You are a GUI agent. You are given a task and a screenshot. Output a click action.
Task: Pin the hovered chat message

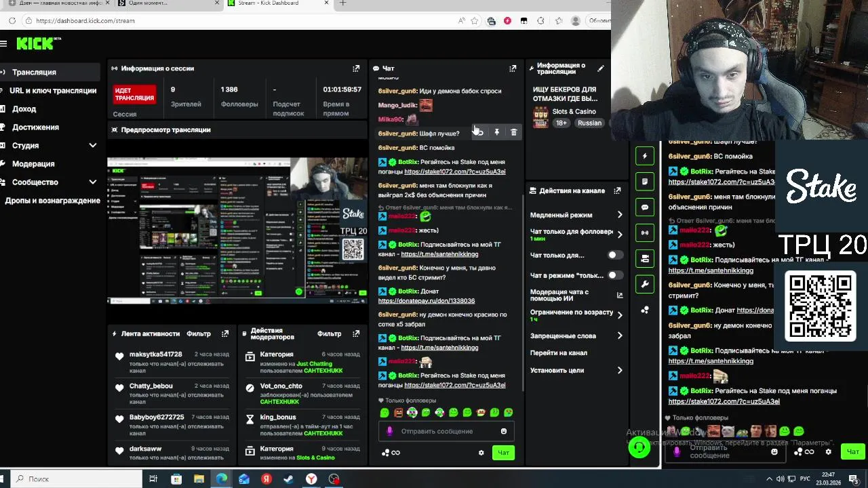pyautogui.click(x=496, y=133)
